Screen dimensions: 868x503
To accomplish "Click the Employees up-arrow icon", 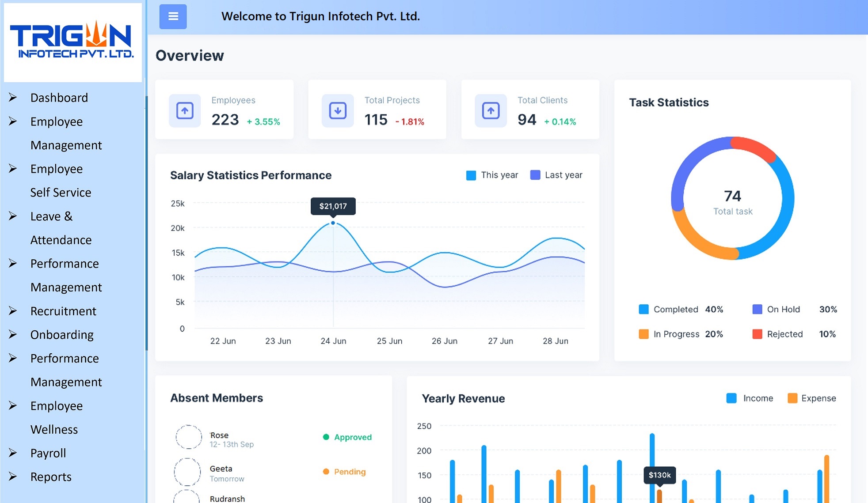I will 185,110.
